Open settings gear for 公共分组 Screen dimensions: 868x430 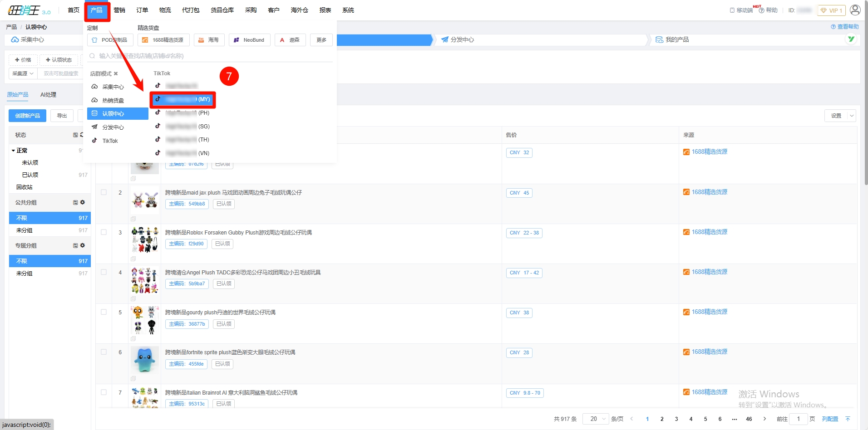[x=83, y=202]
